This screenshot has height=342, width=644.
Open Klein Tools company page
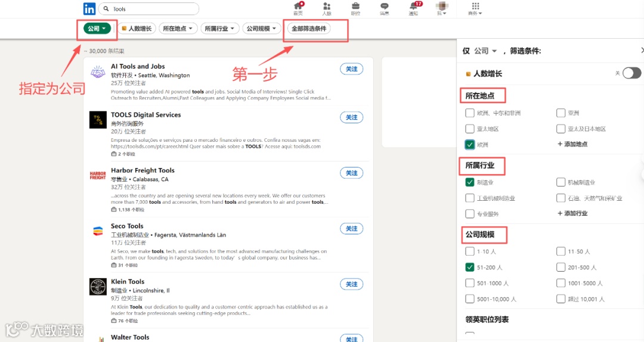click(x=128, y=281)
